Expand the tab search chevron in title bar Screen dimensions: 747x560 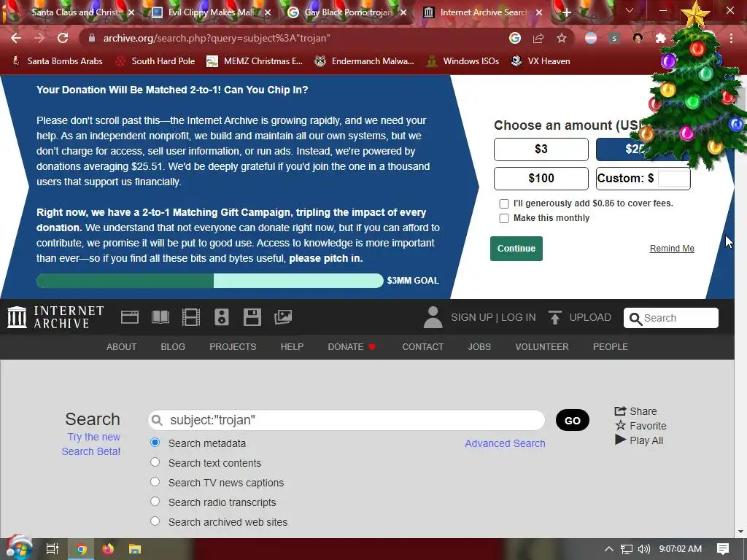tap(630, 10)
